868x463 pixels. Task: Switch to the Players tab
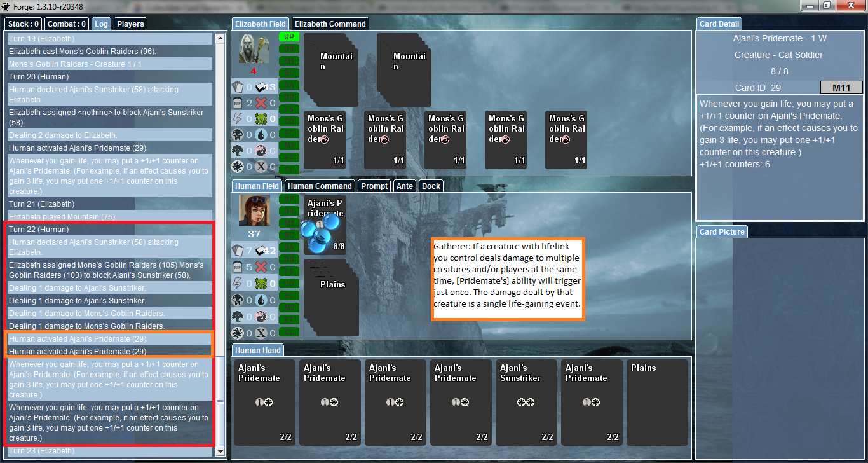(130, 24)
